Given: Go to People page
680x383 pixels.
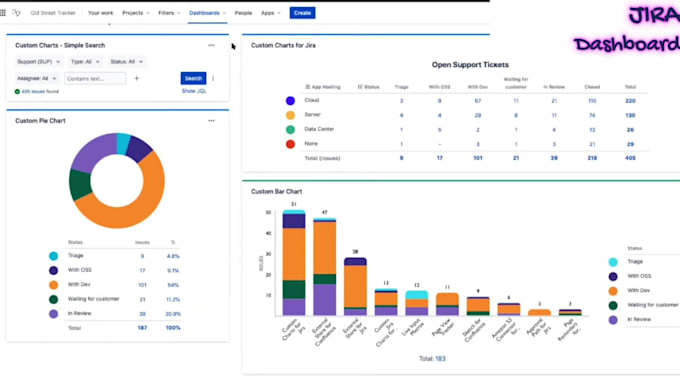Looking at the screenshot, I should pyautogui.click(x=243, y=13).
